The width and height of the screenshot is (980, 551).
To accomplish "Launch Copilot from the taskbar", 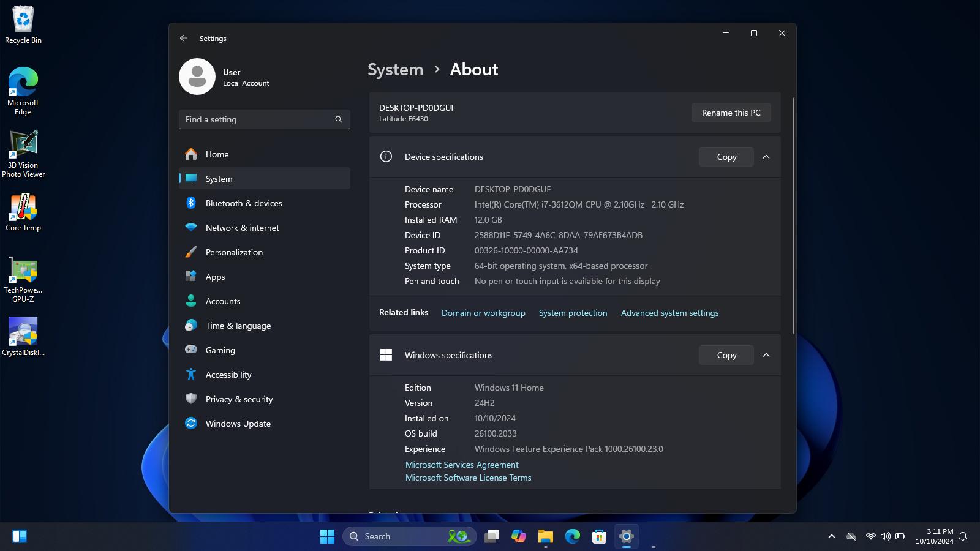I will click(519, 536).
